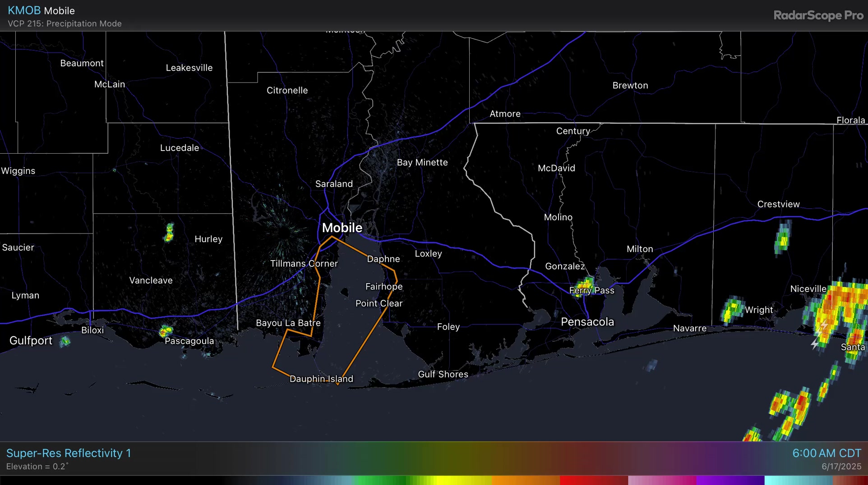This screenshot has width=868, height=485.
Task: Click the 6/17/2025 date text
Action: [x=841, y=467]
